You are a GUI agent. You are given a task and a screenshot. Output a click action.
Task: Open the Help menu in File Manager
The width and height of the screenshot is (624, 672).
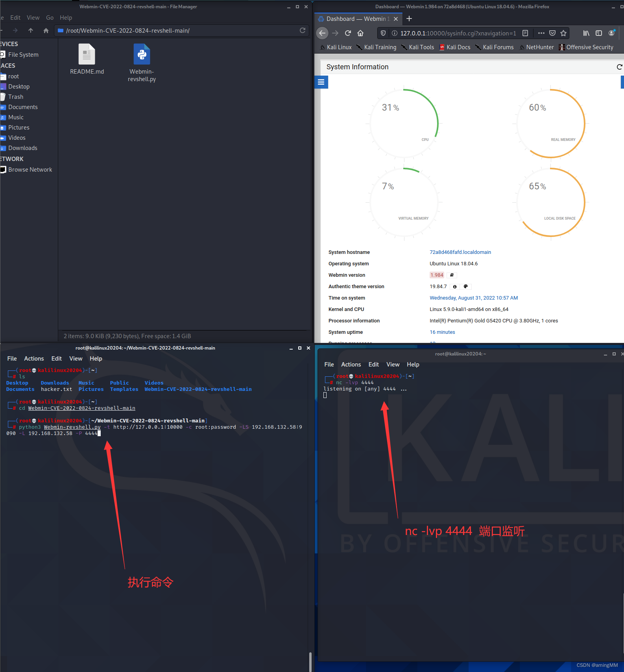click(x=66, y=18)
